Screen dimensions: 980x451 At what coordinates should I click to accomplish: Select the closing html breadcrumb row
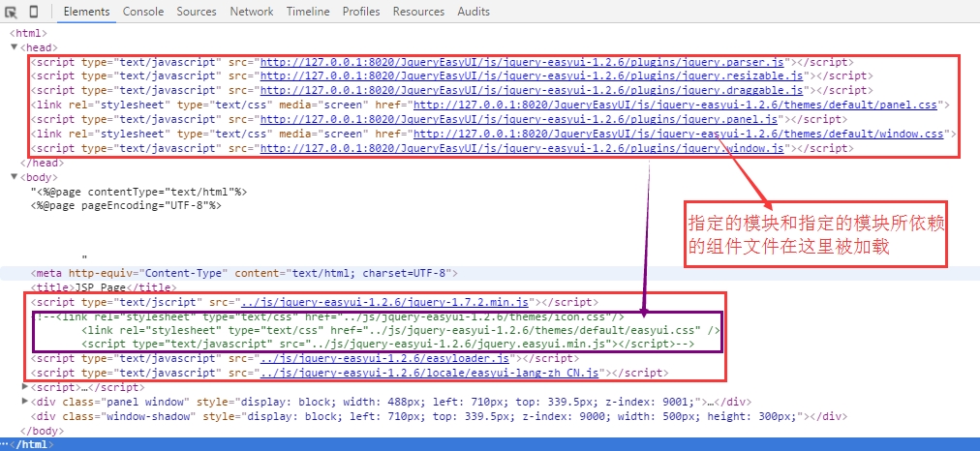tap(490, 445)
